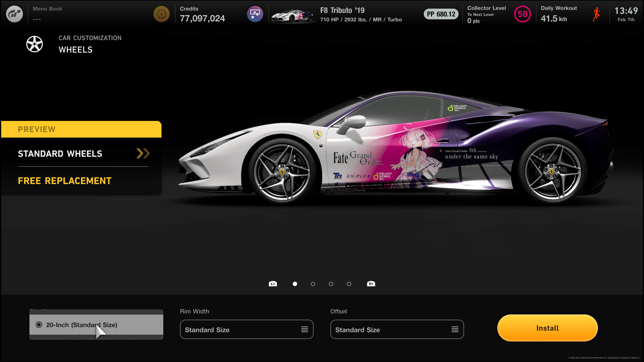Click the wheel customization icon
Screen dimensions: 644x362
35,44
